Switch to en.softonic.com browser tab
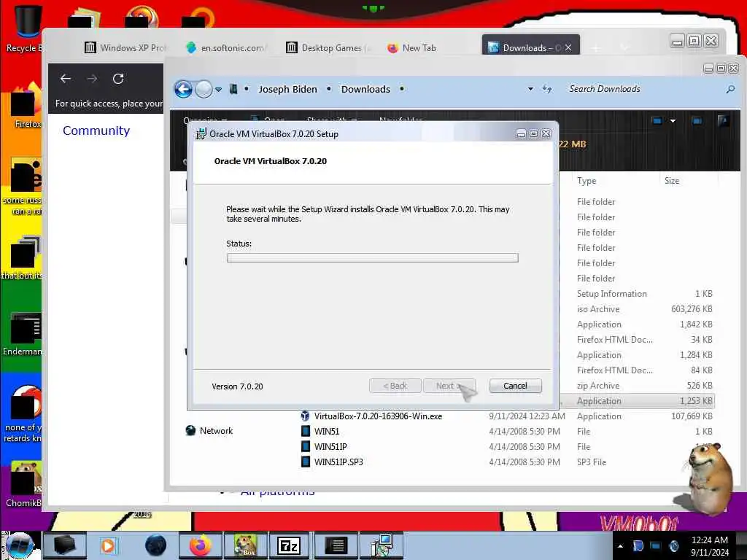The height and width of the screenshot is (560, 747). pyautogui.click(x=227, y=47)
